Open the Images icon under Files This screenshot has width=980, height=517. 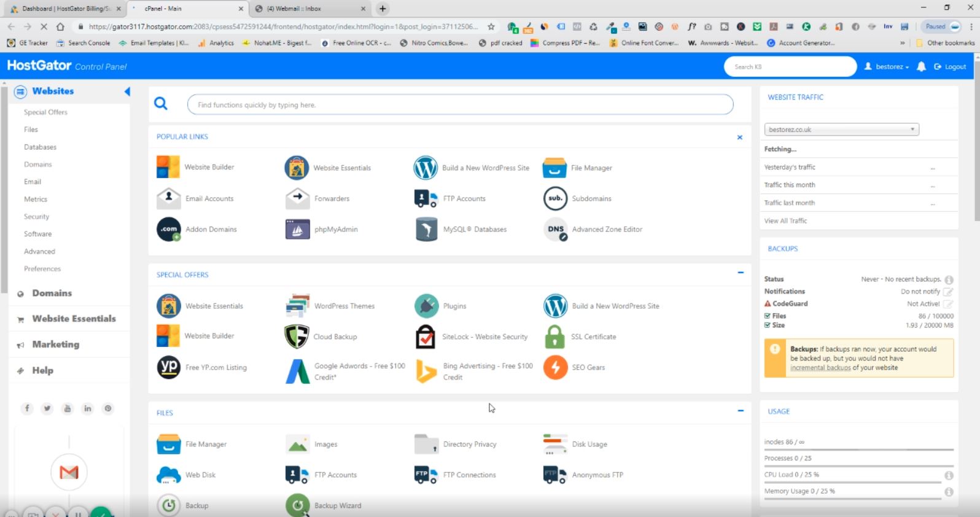click(x=297, y=444)
